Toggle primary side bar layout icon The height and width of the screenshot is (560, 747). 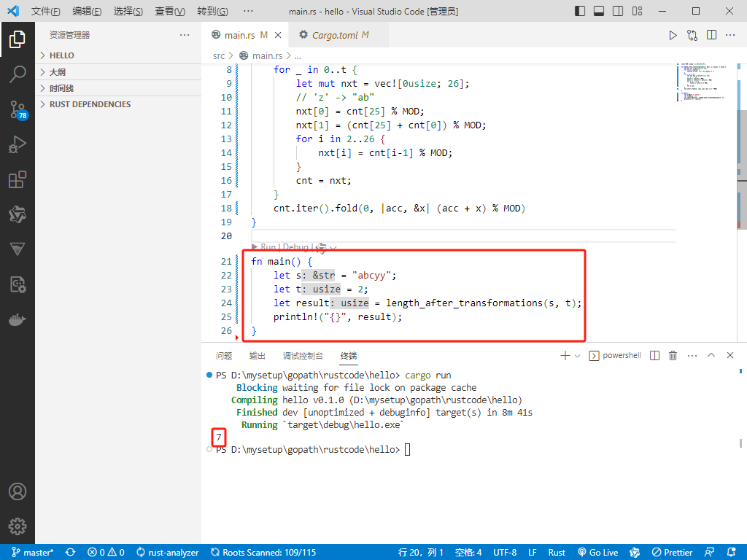(x=580, y=11)
